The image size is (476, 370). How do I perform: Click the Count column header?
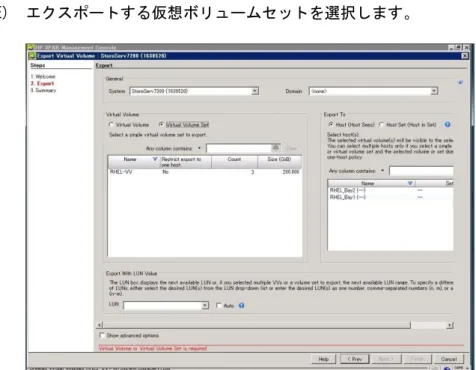click(x=234, y=162)
